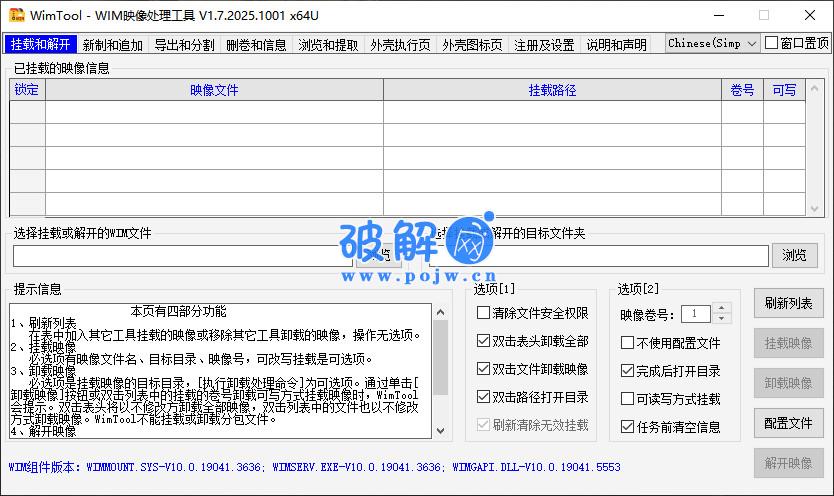Click the WIM组件版本 status text

click(314, 467)
